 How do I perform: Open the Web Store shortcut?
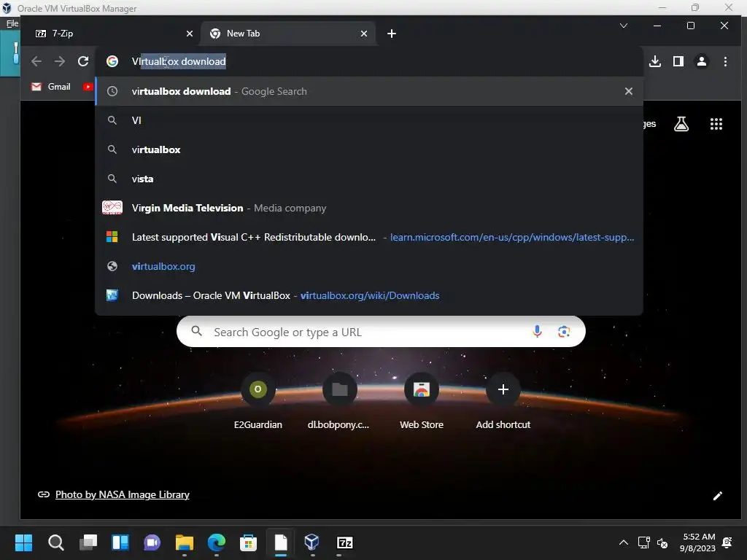(x=421, y=402)
